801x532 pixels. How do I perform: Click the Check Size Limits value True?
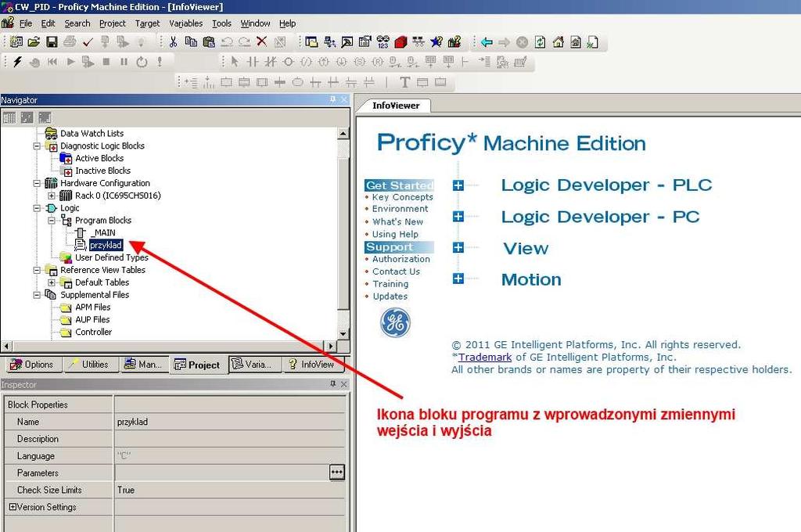229,490
